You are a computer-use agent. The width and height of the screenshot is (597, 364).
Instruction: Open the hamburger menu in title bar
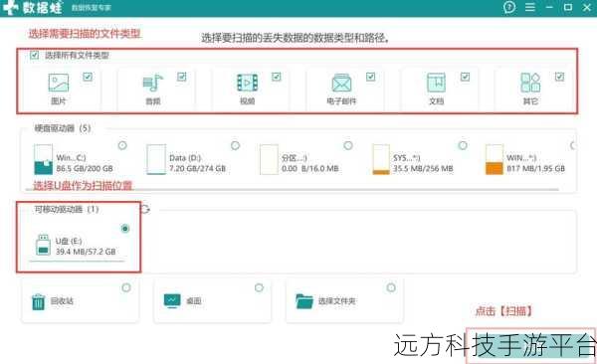point(530,7)
